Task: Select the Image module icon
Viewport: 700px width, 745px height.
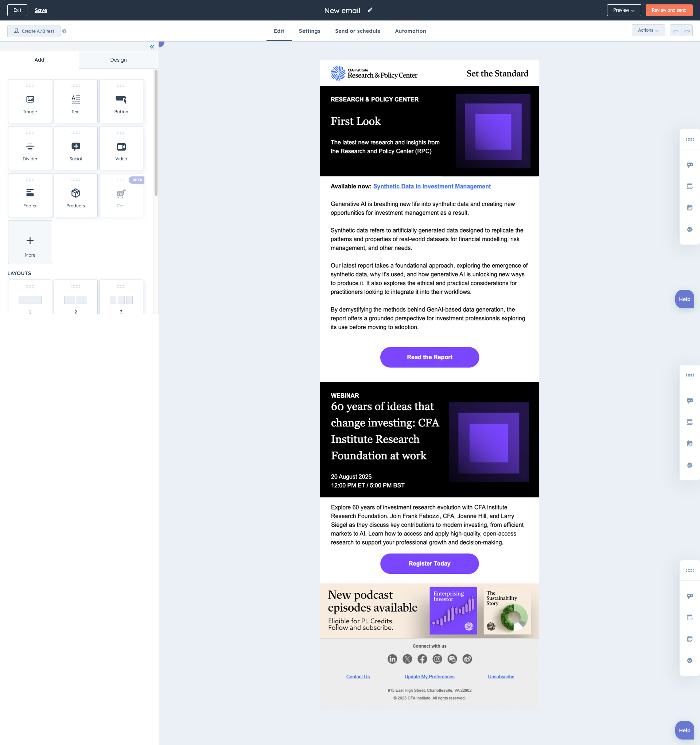Action: click(30, 100)
